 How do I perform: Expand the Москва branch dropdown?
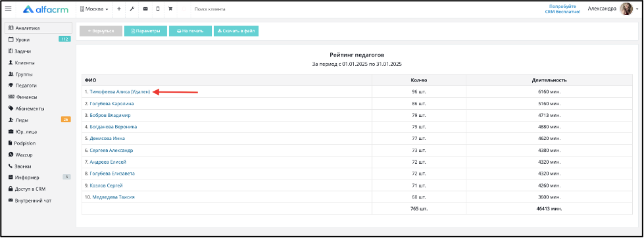point(94,9)
